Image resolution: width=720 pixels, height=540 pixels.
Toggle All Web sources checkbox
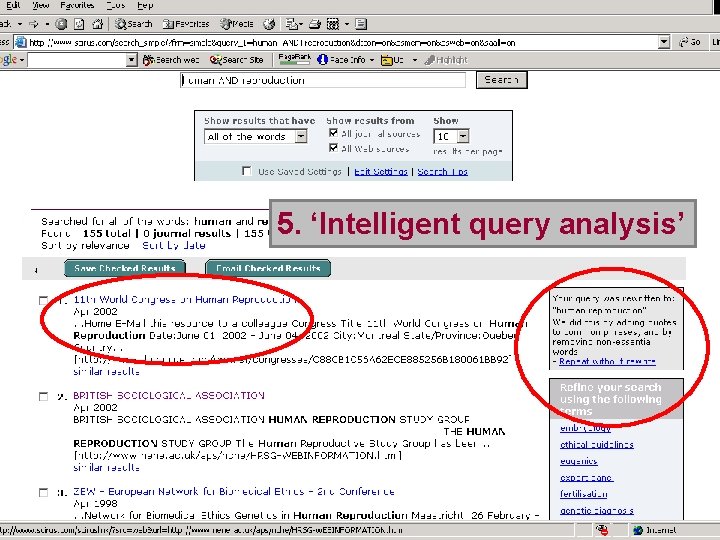tap(333, 148)
